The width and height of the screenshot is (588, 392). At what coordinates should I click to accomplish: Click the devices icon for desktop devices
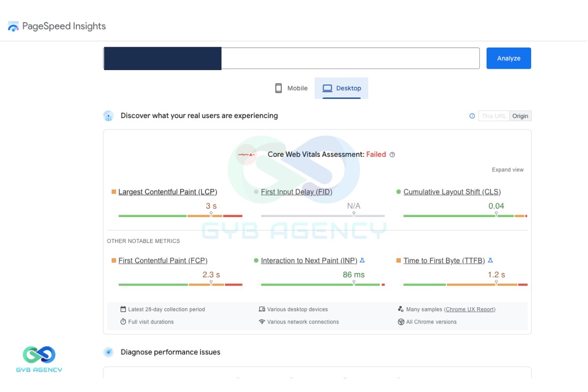262,309
